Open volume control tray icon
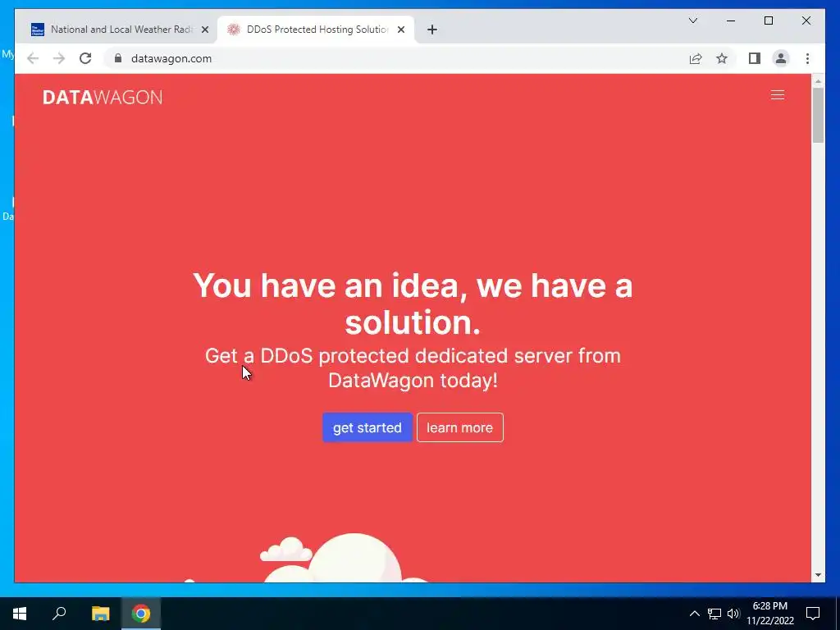The width and height of the screenshot is (840, 630). (733, 614)
